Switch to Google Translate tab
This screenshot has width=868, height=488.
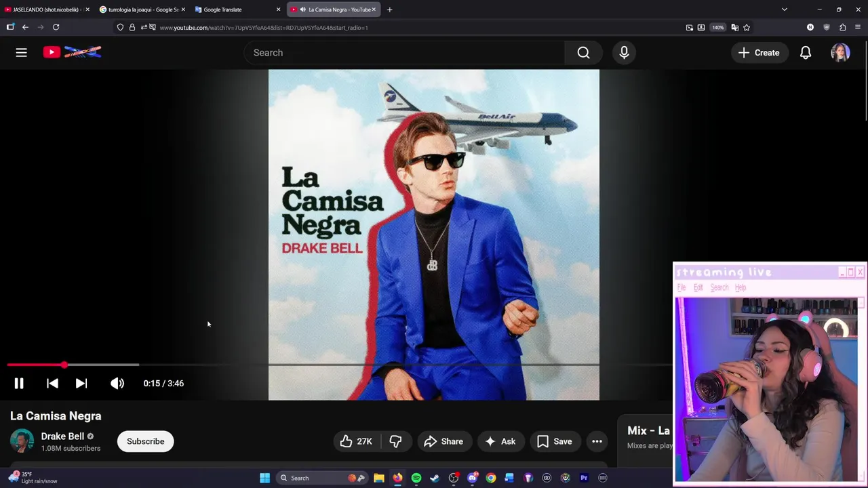236,9
